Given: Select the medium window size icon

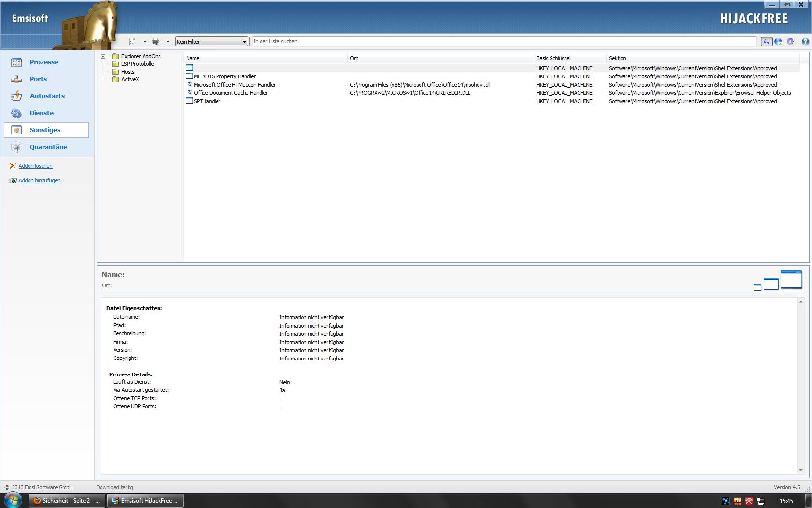Looking at the screenshot, I should [x=771, y=284].
